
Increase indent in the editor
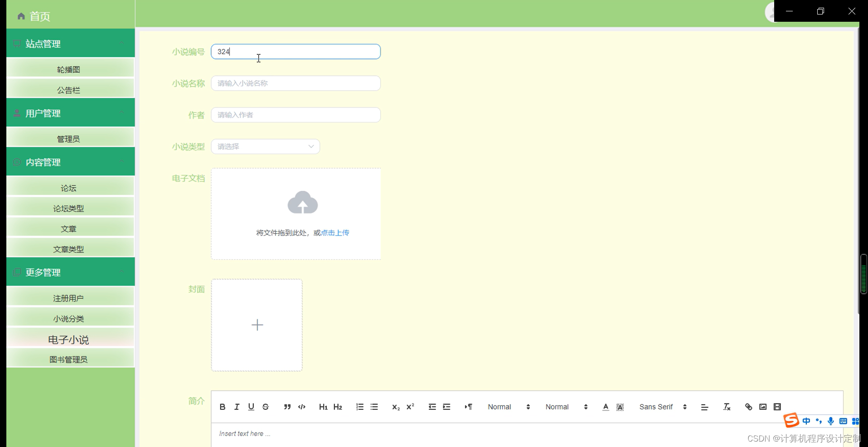coord(446,407)
